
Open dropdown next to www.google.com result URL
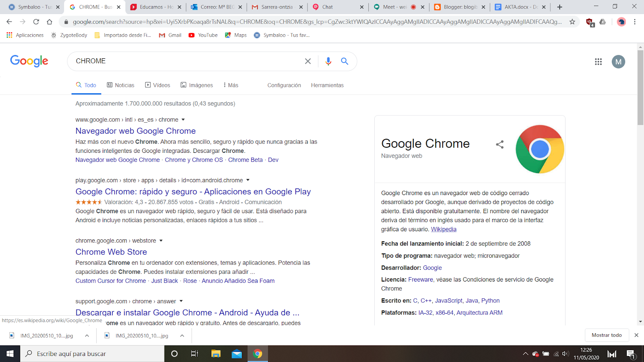coord(183,119)
